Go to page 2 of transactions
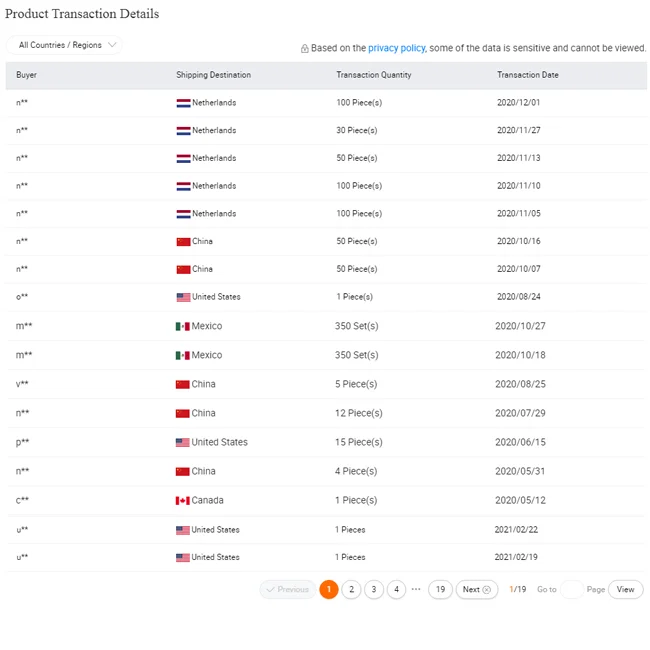 pyautogui.click(x=351, y=589)
